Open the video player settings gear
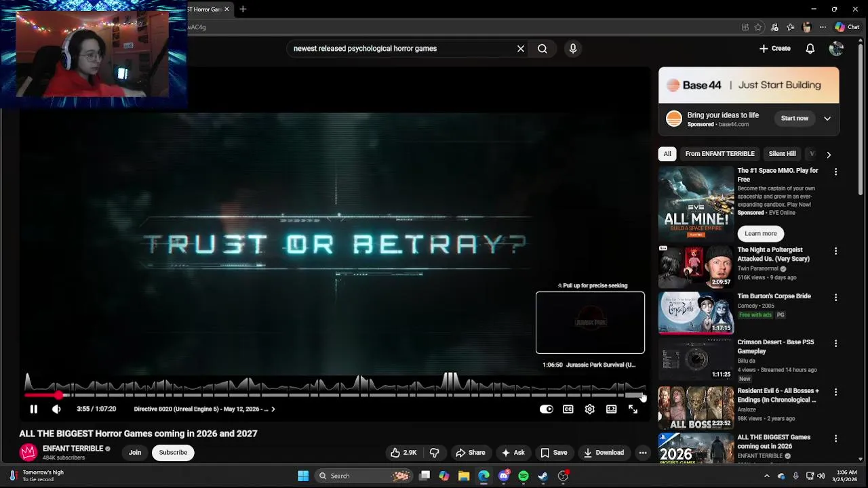 pyautogui.click(x=589, y=409)
